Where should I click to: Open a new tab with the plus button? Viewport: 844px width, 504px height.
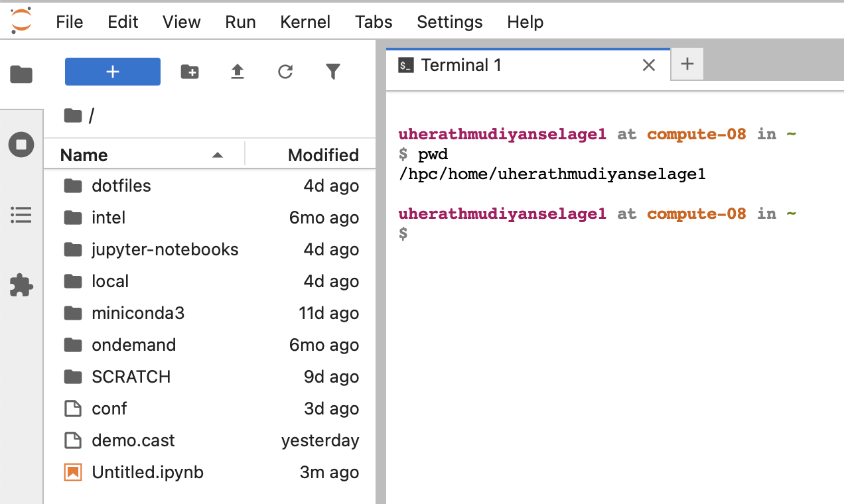pyautogui.click(x=687, y=64)
